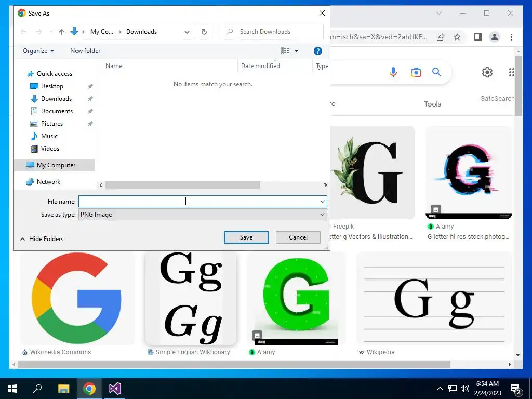The width and height of the screenshot is (532, 399).
Task: Start a voice search with microphone icon
Action: click(x=393, y=72)
